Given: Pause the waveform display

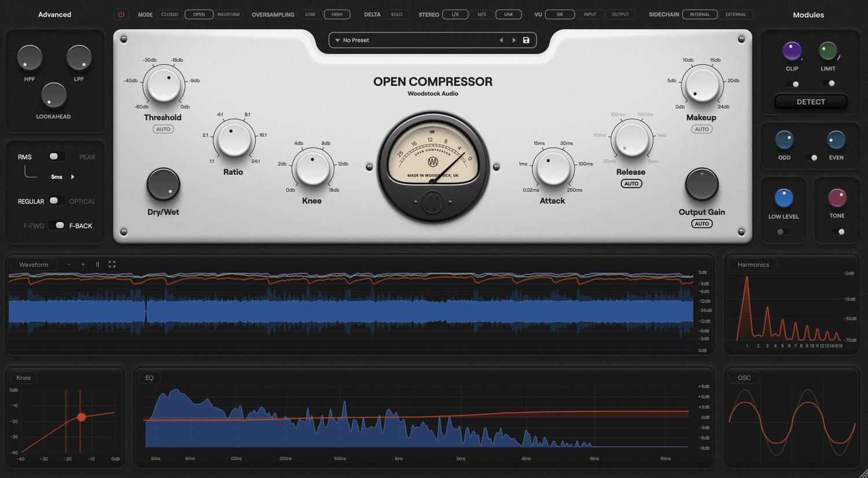Looking at the screenshot, I should coord(97,264).
